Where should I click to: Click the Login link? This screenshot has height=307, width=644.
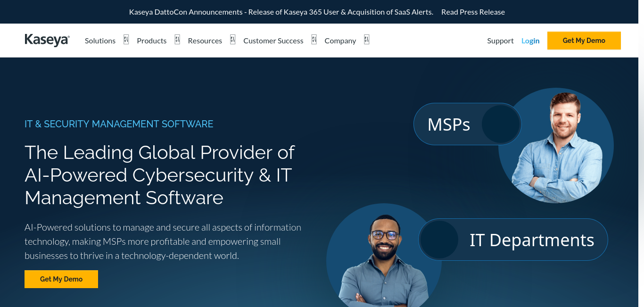pos(530,41)
